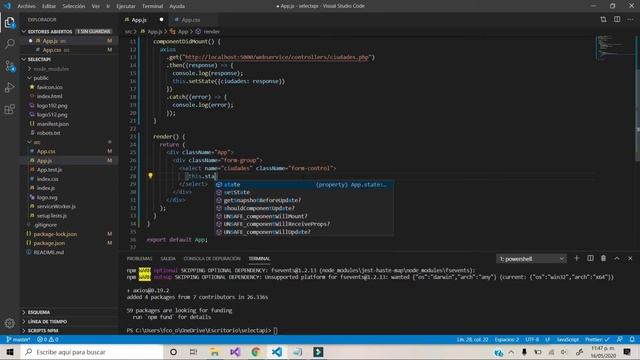Open the Ayuda menu
The height and width of the screenshot is (360, 640).
pos(177,6)
